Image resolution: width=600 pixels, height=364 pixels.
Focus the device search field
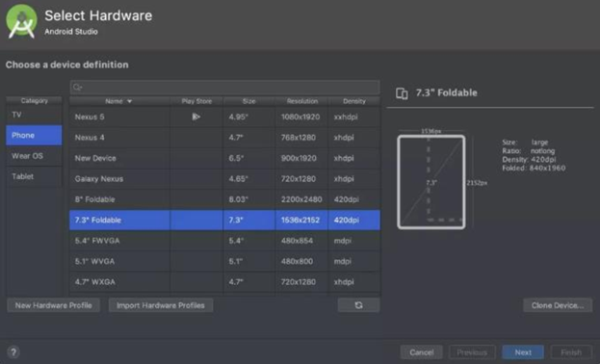tap(225, 88)
